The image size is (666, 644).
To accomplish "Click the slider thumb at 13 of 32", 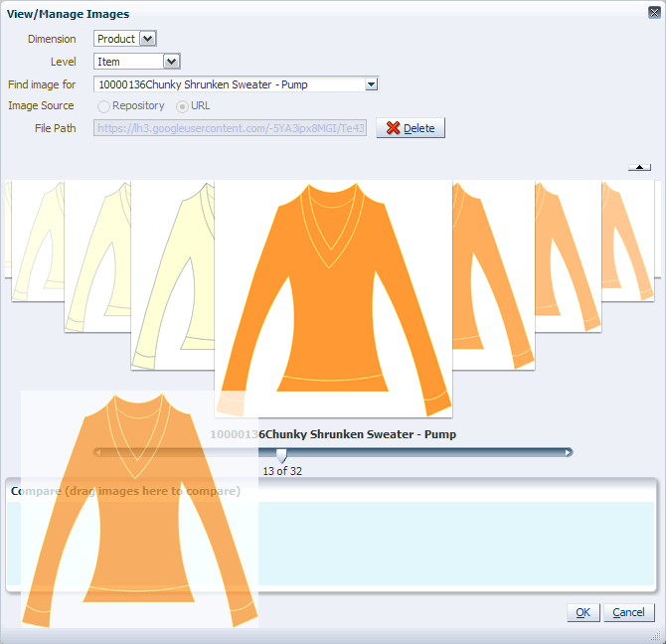I will click(281, 455).
